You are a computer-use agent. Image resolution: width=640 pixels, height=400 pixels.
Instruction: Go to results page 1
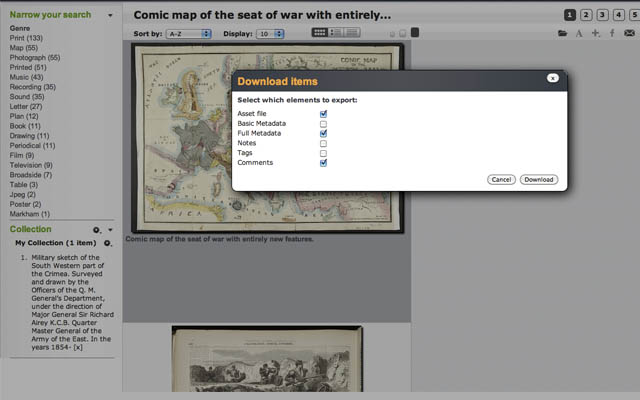pos(570,15)
